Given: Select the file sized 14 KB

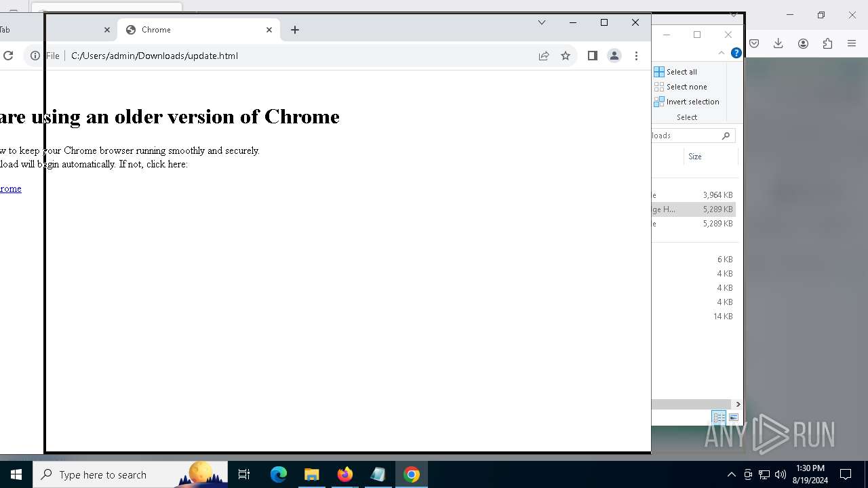Looking at the screenshot, I should (693, 317).
